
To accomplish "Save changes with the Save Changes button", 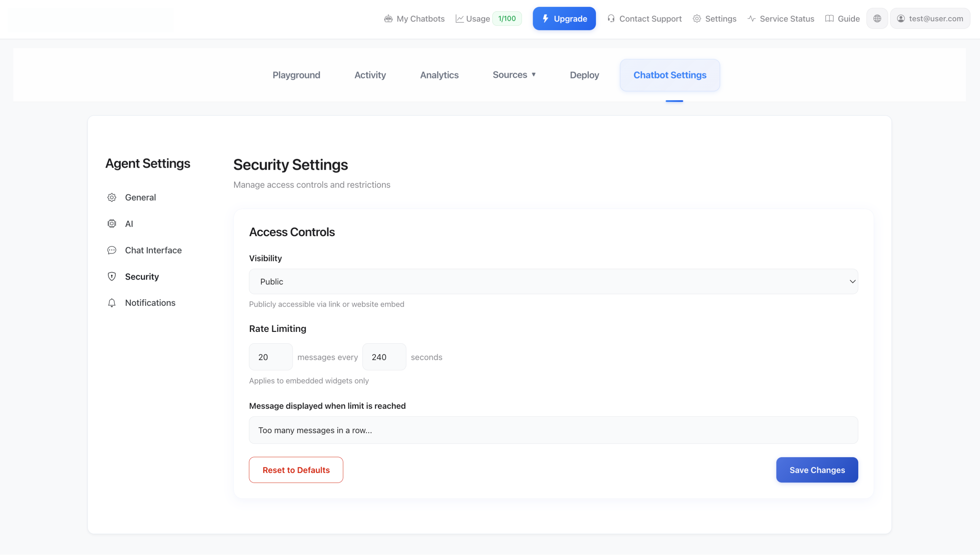I will click(817, 469).
